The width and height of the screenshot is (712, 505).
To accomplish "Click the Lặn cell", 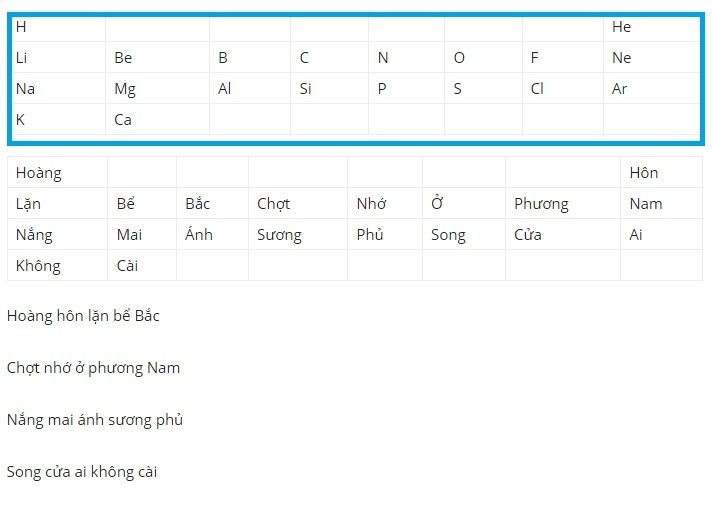I will coord(57,203).
